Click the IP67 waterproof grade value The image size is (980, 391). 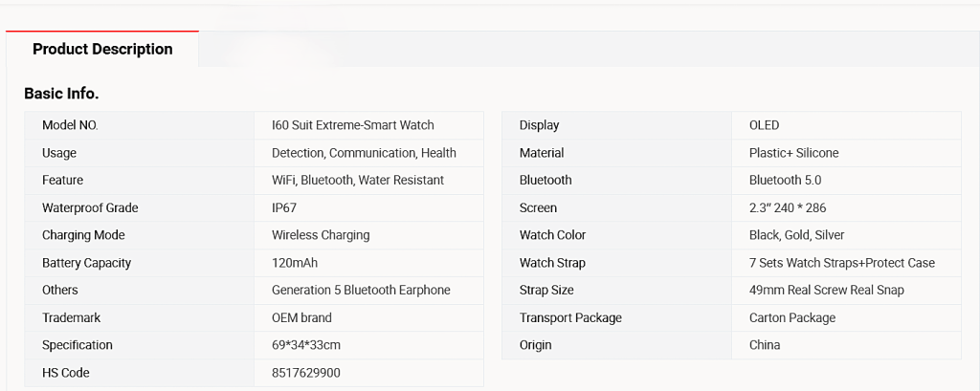coord(284,207)
